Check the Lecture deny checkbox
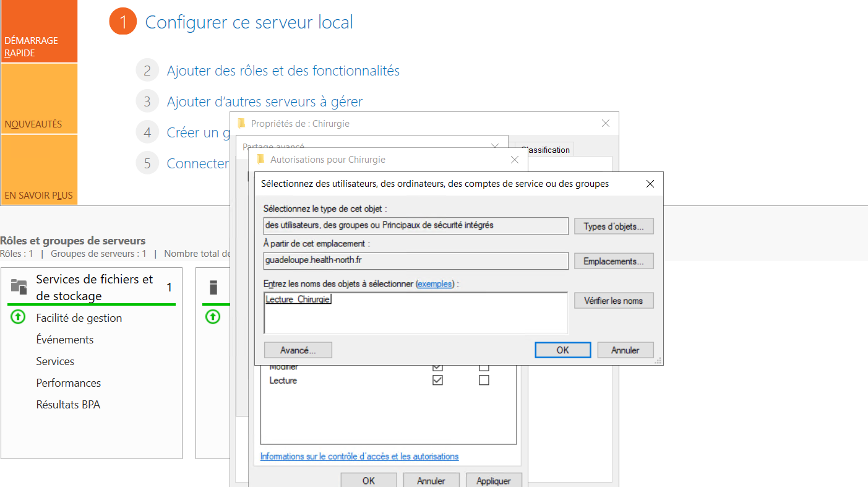 (x=484, y=380)
